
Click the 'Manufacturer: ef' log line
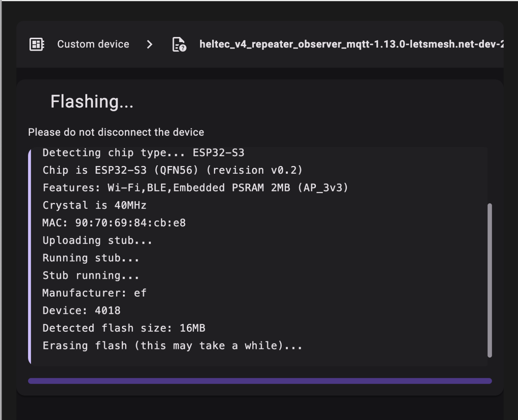click(x=95, y=293)
